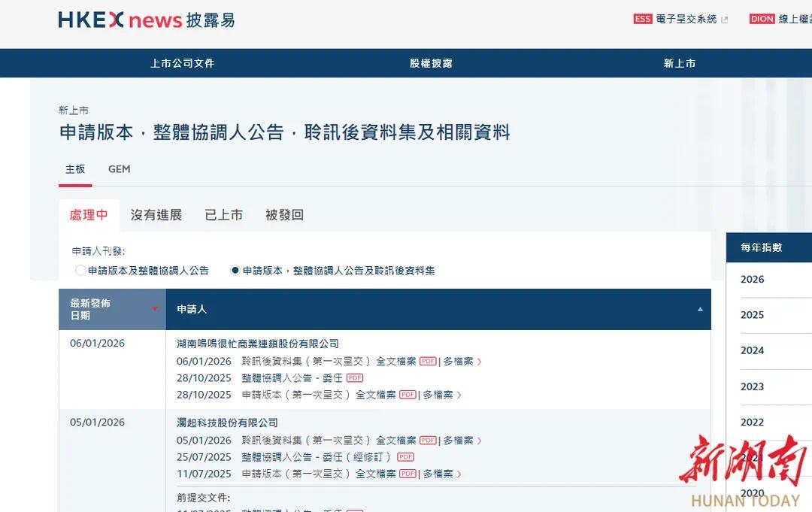
Task: Select the 申請版本及整體協調人公告 radio button
Action: tap(80, 270)
